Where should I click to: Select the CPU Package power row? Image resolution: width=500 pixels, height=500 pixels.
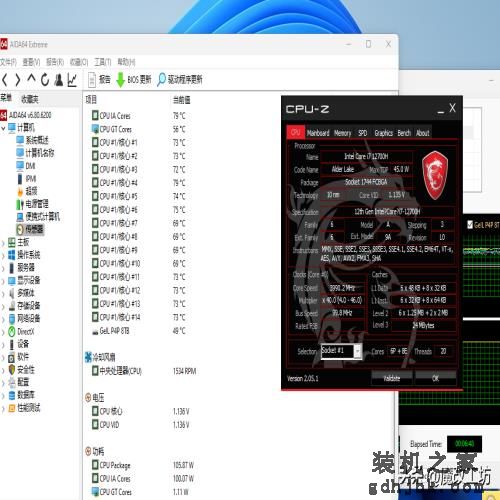(x=143, y=465)
